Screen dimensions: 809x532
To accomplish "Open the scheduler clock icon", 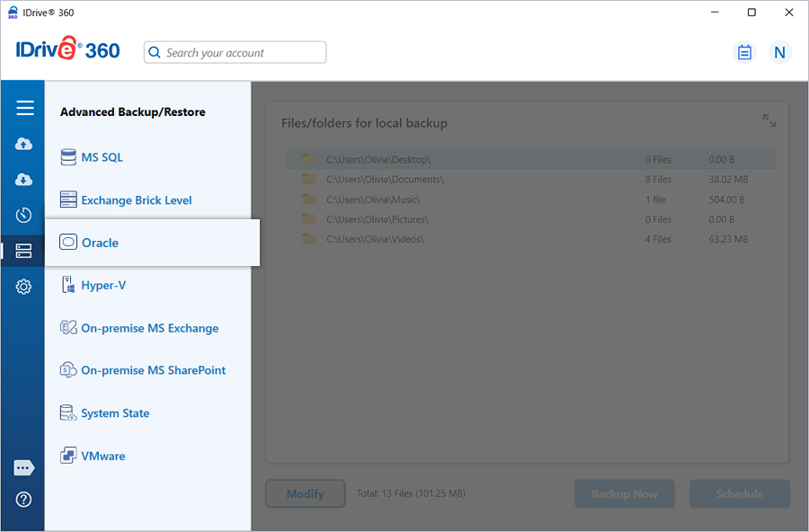I will [x=24, y=215].
